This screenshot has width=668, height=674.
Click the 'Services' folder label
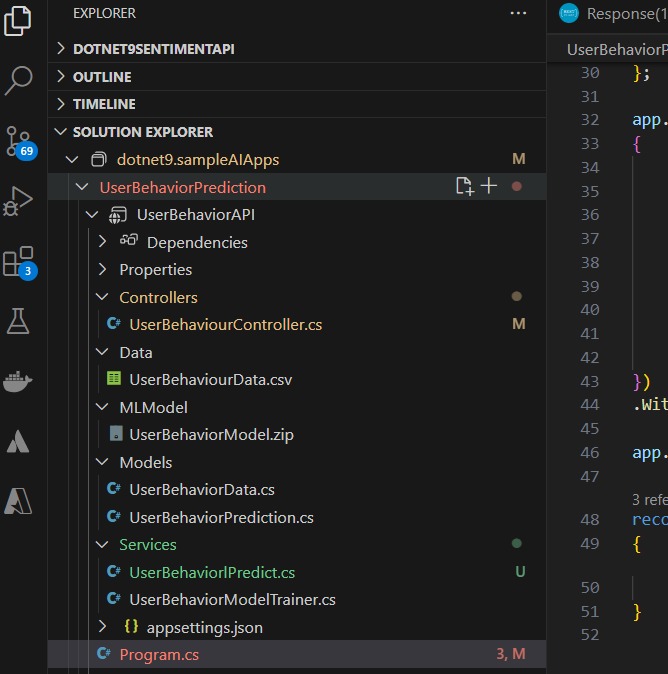[x=148, y=545]
